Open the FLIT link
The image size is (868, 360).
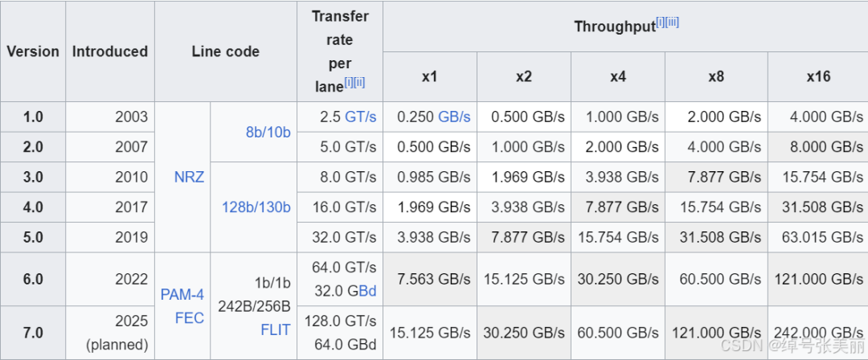275,329
